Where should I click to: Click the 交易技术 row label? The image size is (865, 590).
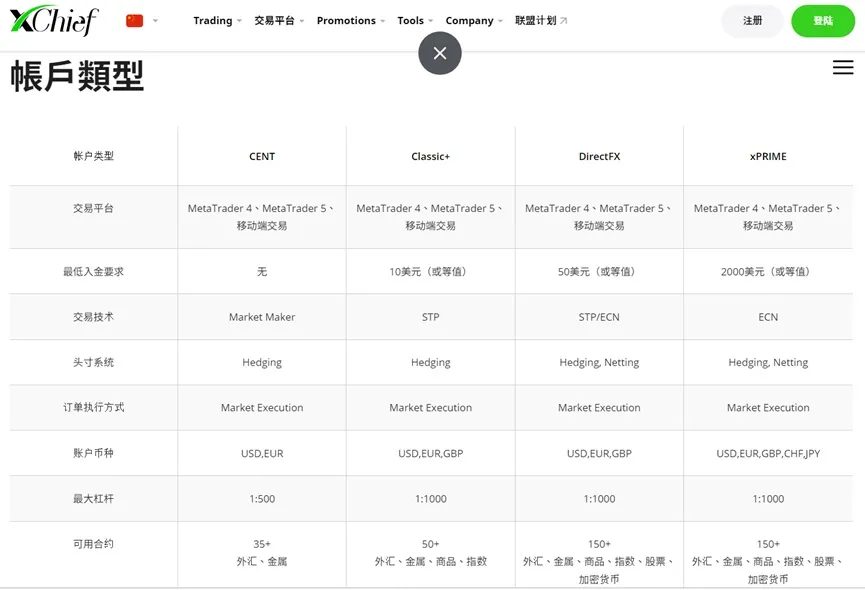pyautogui.click(x=93, y=317)
